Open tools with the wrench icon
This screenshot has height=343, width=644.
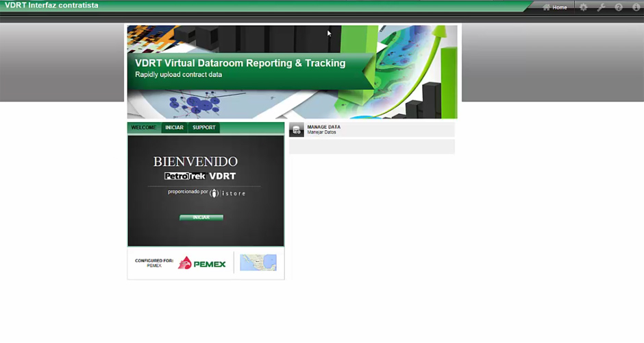[x=601, y=8]
